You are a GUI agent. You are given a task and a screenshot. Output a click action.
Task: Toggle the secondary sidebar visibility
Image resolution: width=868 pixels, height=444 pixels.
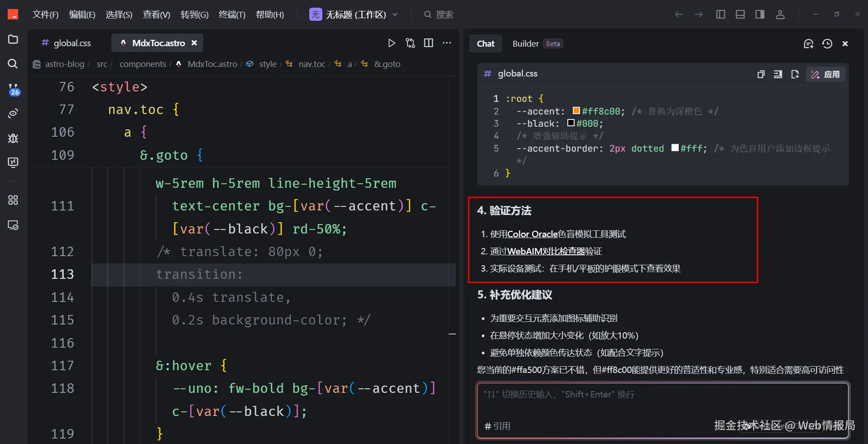tap(760, 14)
